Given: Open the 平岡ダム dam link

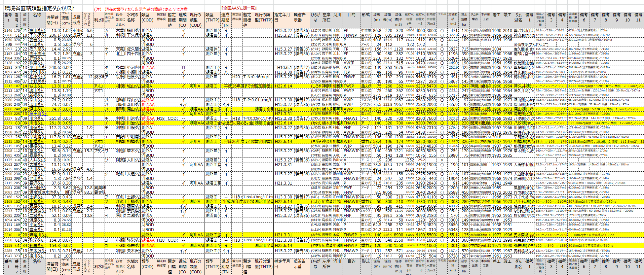Looking at the screenshot, I should coord(36,224).
